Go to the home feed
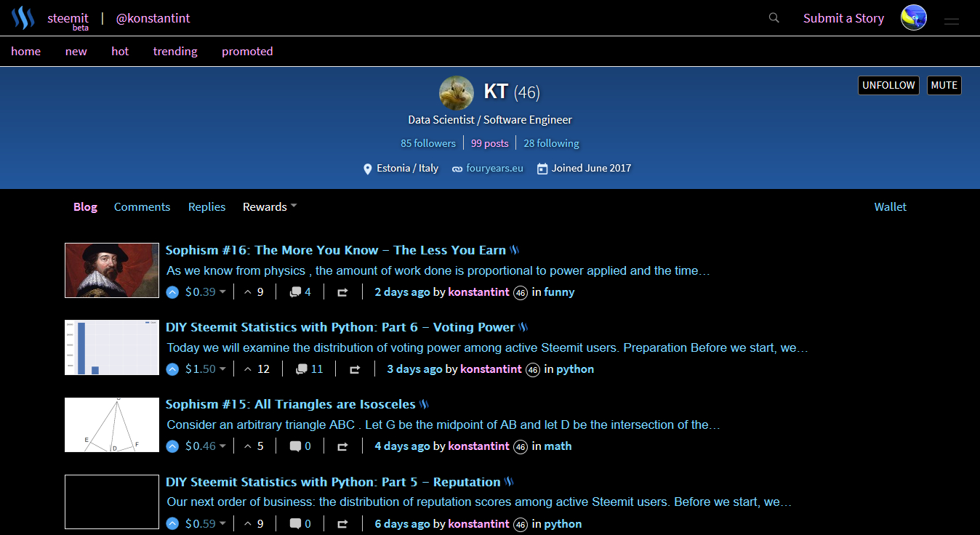The image size is (980, 535). click(25, 52)
